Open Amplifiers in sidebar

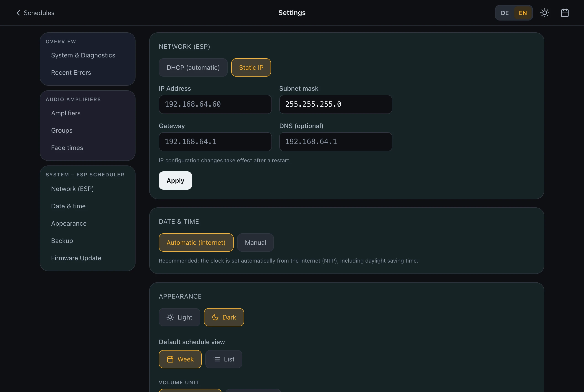[66, 113]
